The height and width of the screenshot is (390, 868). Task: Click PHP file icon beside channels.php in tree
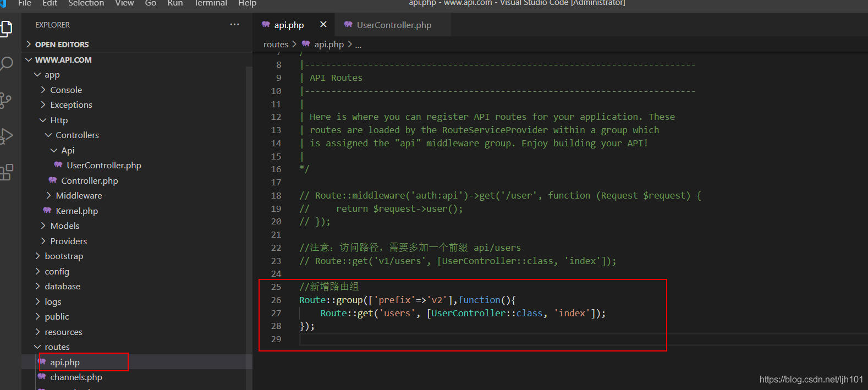(41, 377)
